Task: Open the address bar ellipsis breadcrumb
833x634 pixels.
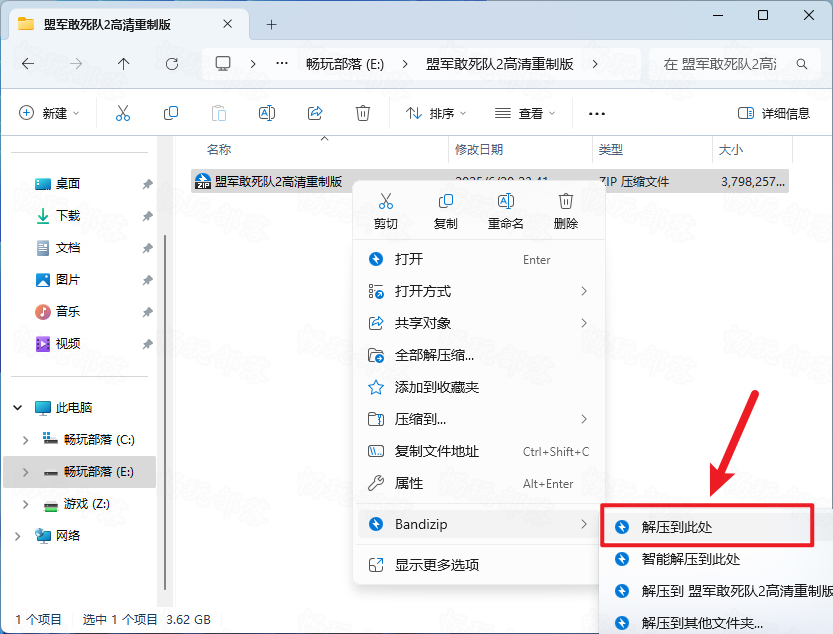Action: click(282, 64)
